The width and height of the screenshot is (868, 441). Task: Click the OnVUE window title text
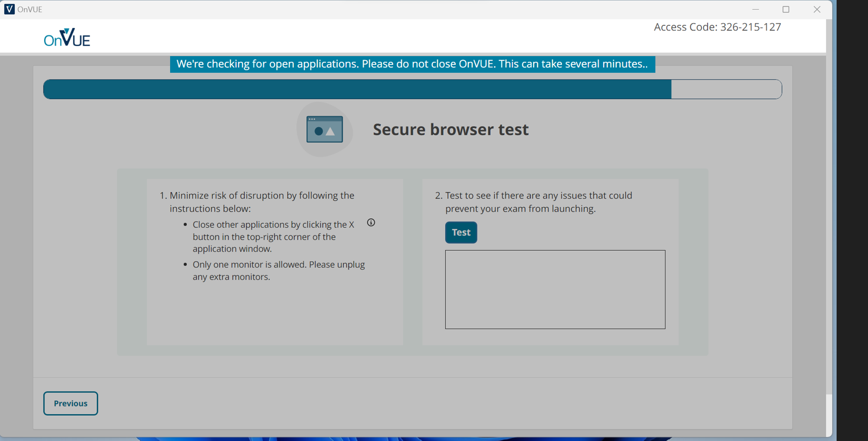click(30, 9)
